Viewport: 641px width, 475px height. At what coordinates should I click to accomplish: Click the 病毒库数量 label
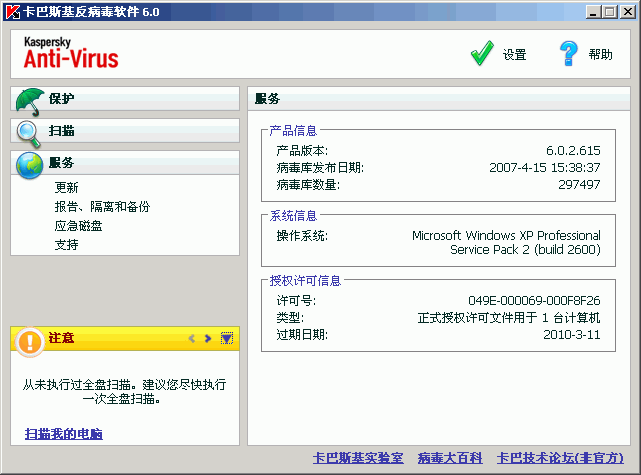(308, 185)
